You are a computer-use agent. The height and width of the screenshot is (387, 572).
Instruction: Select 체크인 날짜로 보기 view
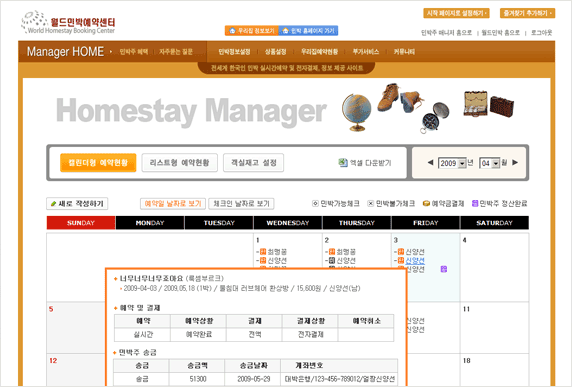coord(241,204)
